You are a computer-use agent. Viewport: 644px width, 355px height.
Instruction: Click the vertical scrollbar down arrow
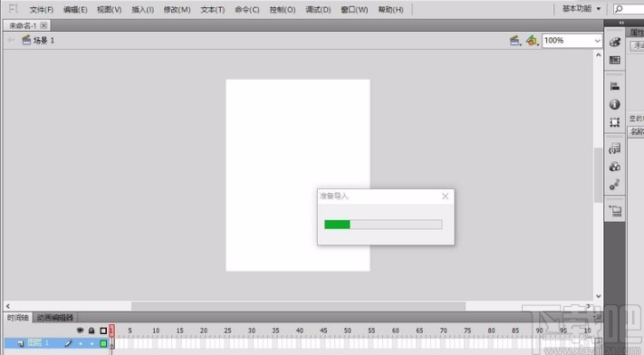599,296
